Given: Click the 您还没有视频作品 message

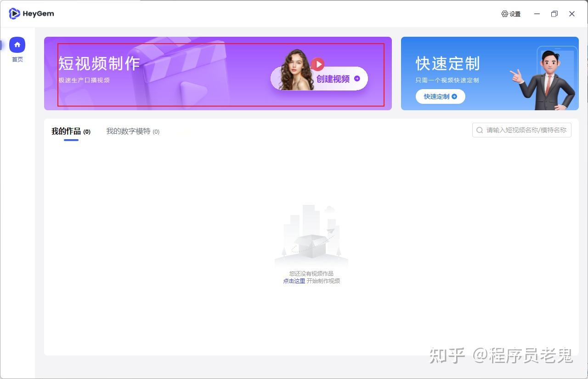Looking at the screenshot, I should (311, 274).
